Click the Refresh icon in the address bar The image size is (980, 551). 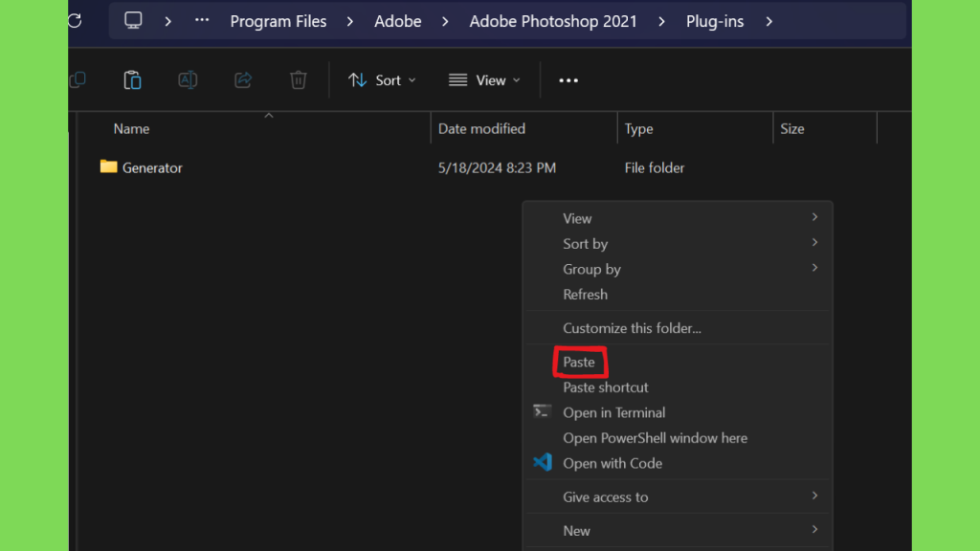click(75, 21)
